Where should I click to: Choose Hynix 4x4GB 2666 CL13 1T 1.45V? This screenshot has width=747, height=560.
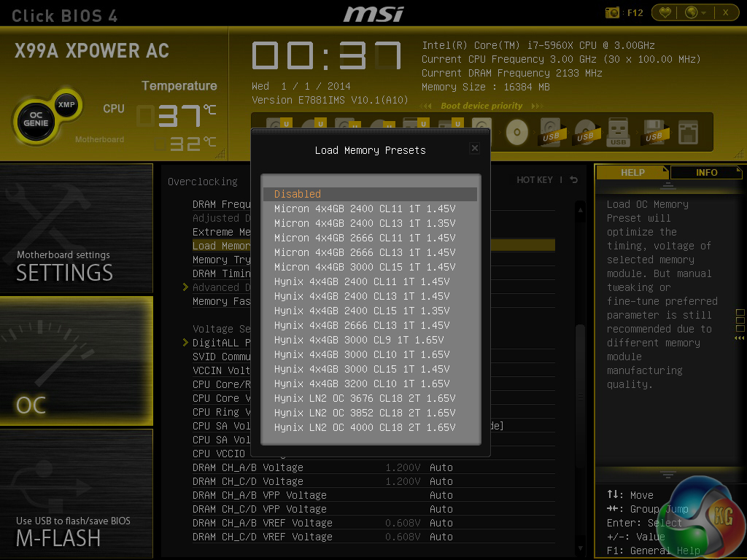click(370, 325)
